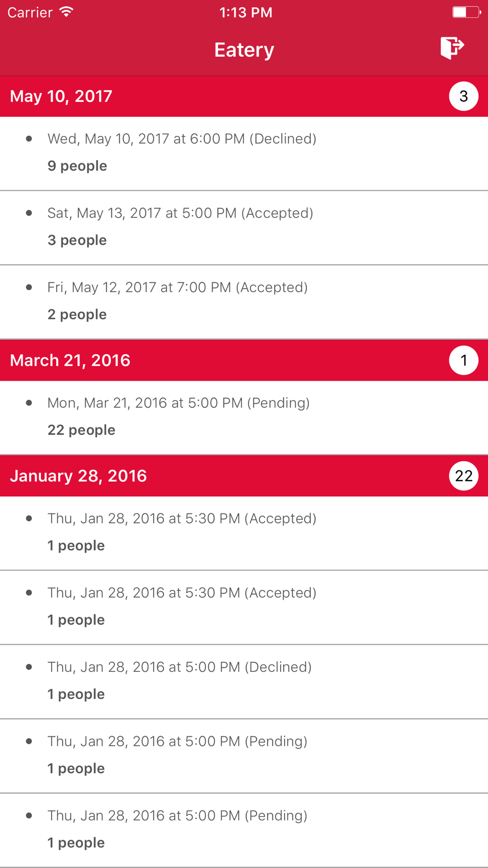The image size is (488, 868).
Task: Click the battery indicator icon
Action: tap(466, 12)
